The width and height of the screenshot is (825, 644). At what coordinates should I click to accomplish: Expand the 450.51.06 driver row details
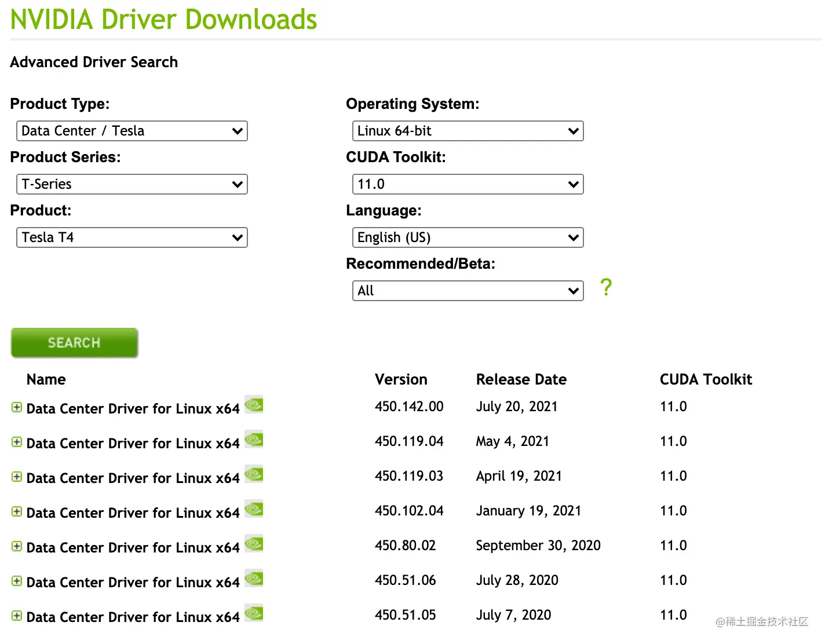pos(17,581)
